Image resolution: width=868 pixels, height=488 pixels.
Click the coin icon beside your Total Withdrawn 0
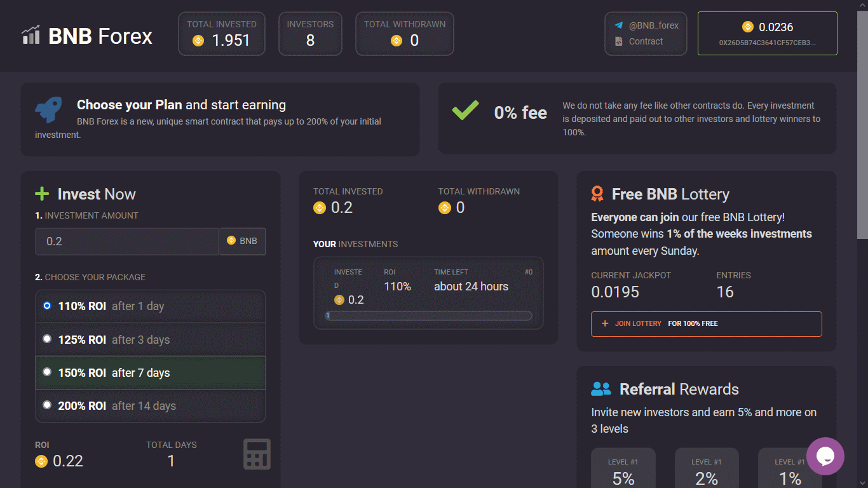(x=445, y=208)
